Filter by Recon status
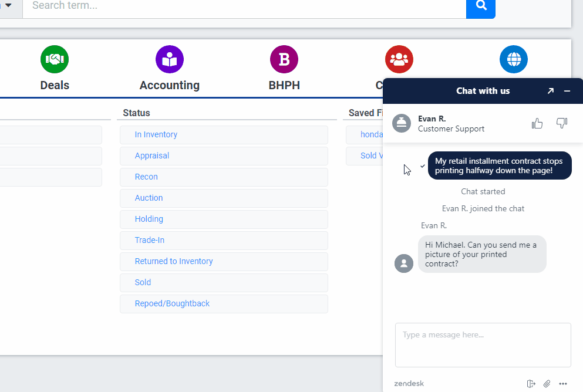Viewport: 583px width, 392px height. (224, 177)
